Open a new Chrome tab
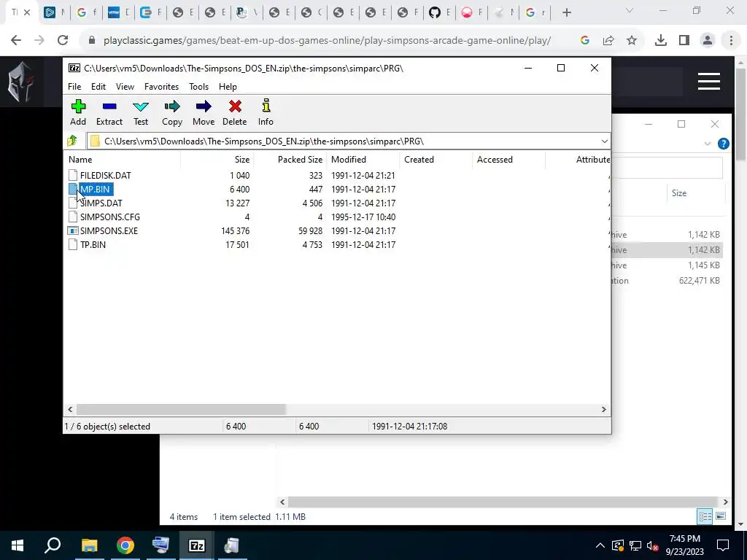 click(566, 13)
